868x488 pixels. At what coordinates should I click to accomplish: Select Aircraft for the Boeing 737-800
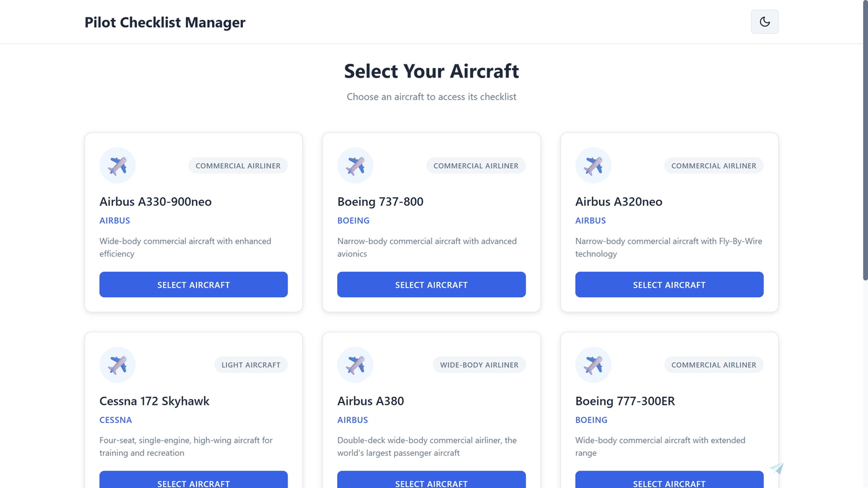pyautogui.click(x=432, y=284)
